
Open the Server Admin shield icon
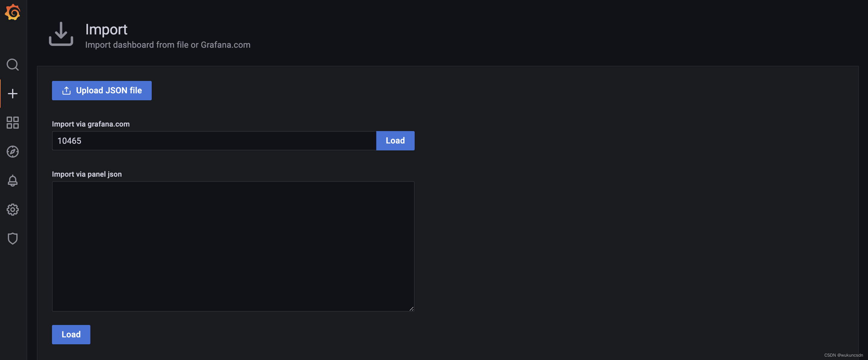click(12, 238)
